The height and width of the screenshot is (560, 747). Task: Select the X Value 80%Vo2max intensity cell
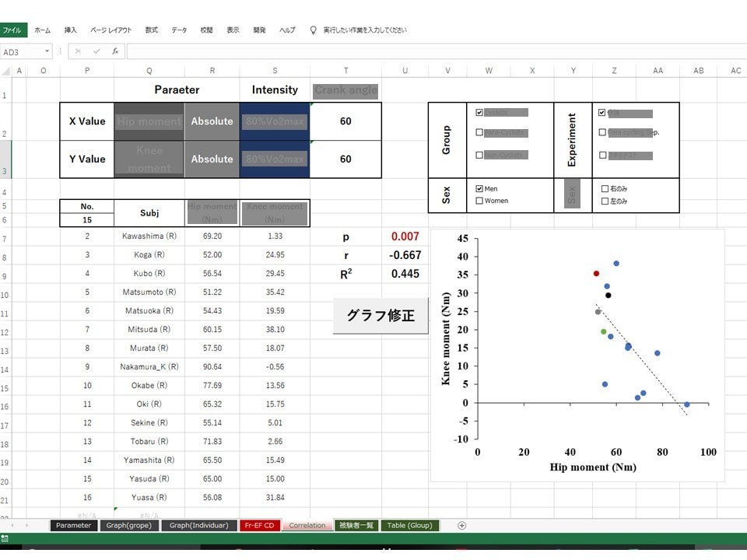click(x=275, y=121)
